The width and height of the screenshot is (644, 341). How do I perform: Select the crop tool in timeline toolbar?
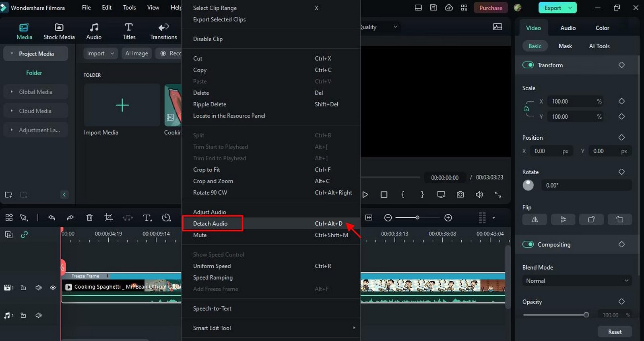coord(109,218)
